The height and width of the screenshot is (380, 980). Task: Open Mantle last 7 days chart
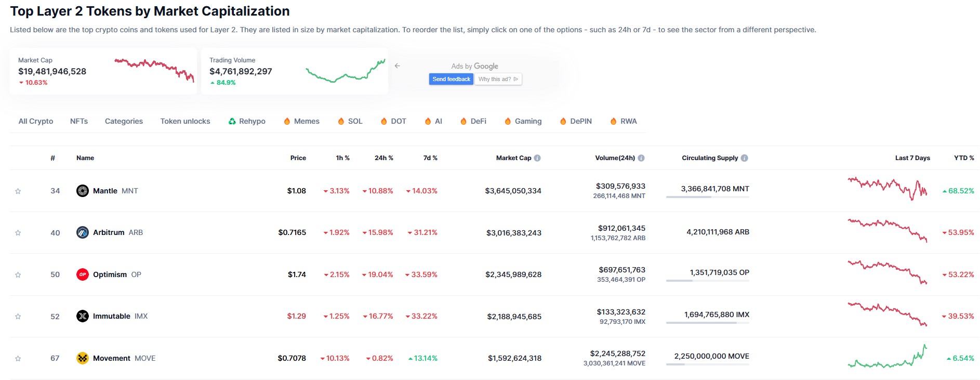[x=888, y=189]
